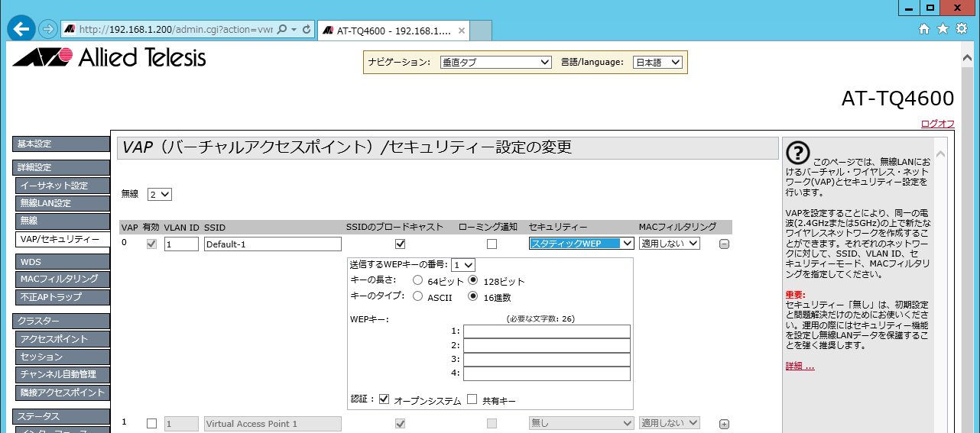
Task: Collapse VAP 0 settings with minus icon
Action: coord(724,244)
